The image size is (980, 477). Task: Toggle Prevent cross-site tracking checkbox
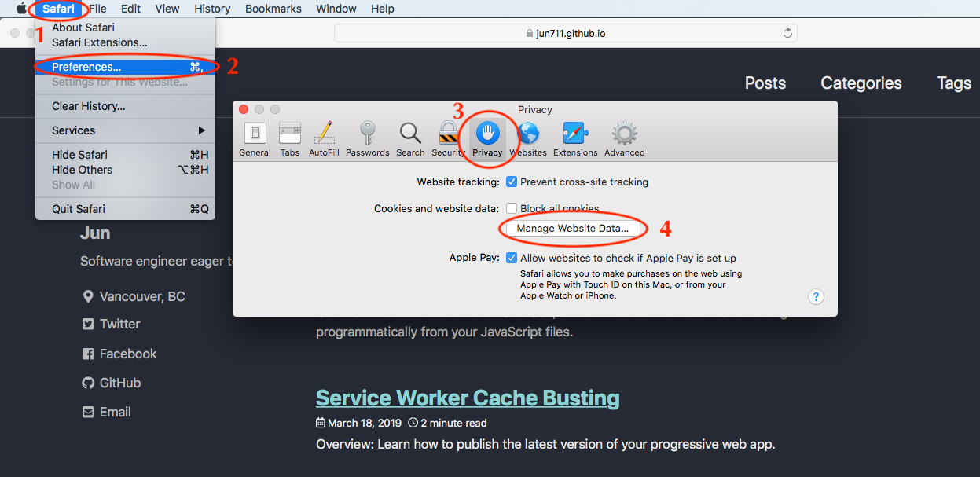512,182
